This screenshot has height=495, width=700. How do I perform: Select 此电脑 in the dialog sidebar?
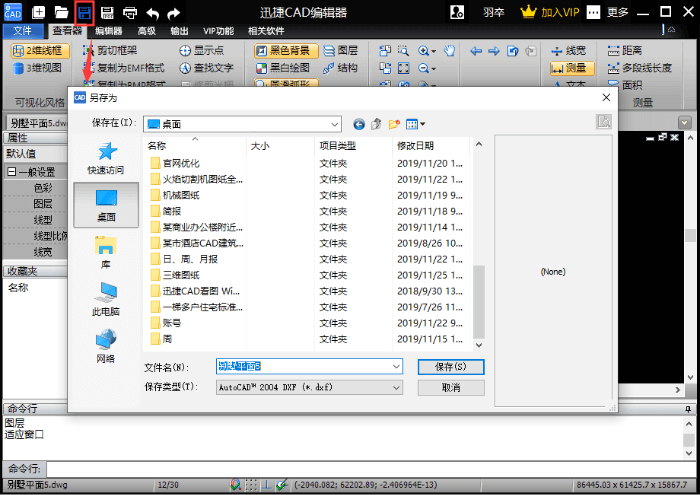[x=106, y=298]
